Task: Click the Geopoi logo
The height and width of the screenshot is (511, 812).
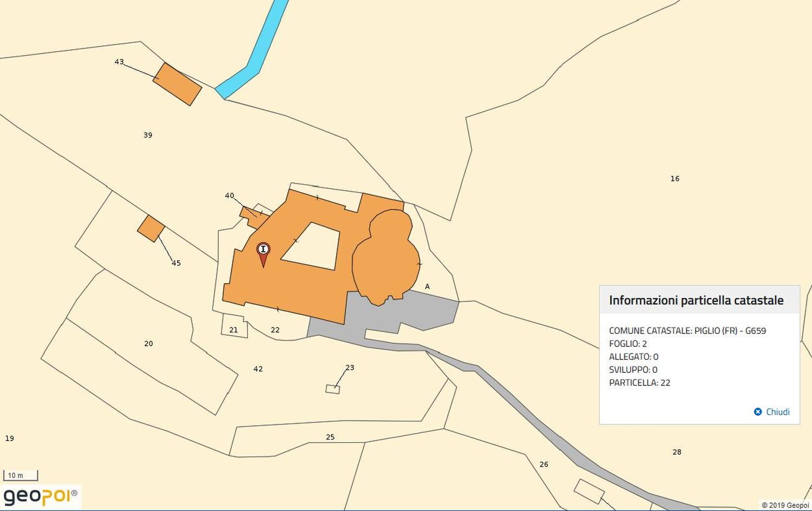Action: tap(41, 496)
